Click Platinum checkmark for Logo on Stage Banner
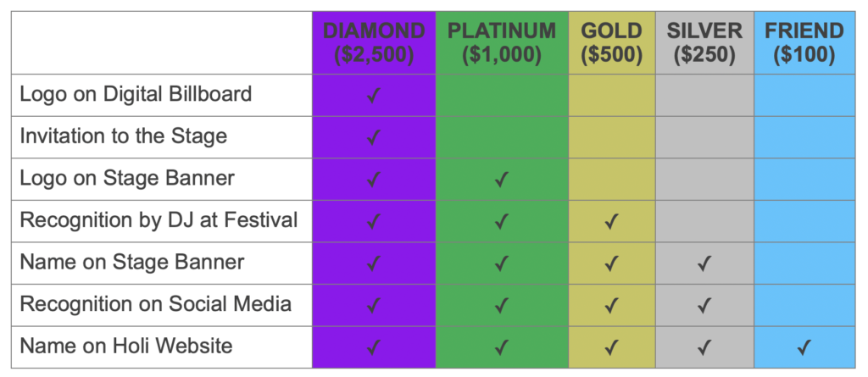This screenshot has width=868, height=377. [502, 180]
